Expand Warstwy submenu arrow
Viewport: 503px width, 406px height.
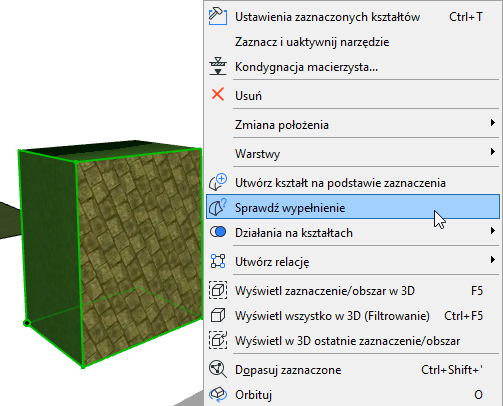pyautogui.click(x=493, y=152)
